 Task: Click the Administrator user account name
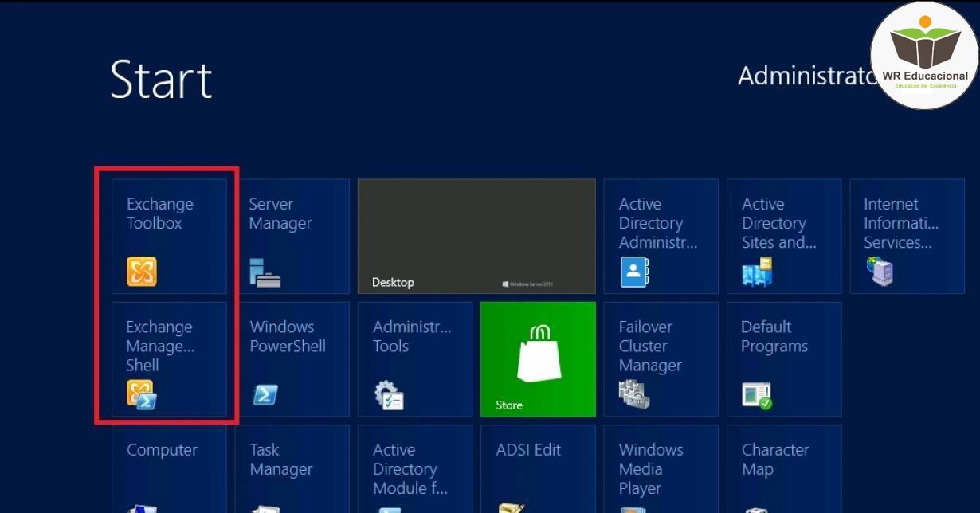tap(806, 76)
